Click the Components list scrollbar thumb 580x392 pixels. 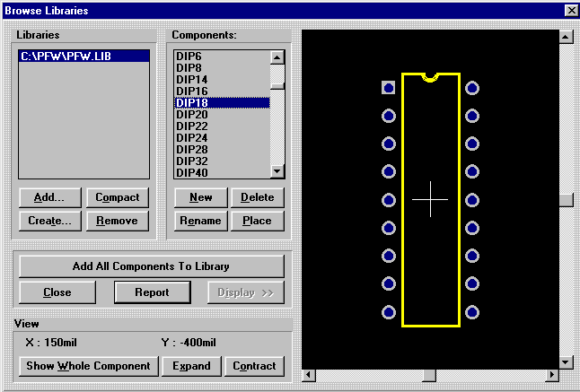pos(277,86)
